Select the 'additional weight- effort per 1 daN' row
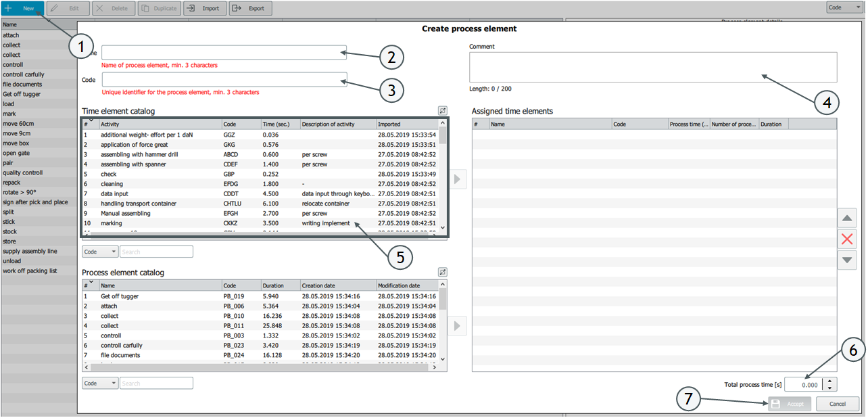The width and height of the screenshot is (868, 418). pyautogui.click(x=260, y=135)
